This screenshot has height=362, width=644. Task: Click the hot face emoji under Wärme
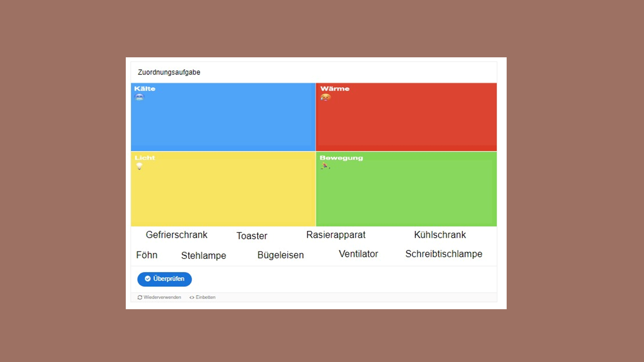point(326,97)
